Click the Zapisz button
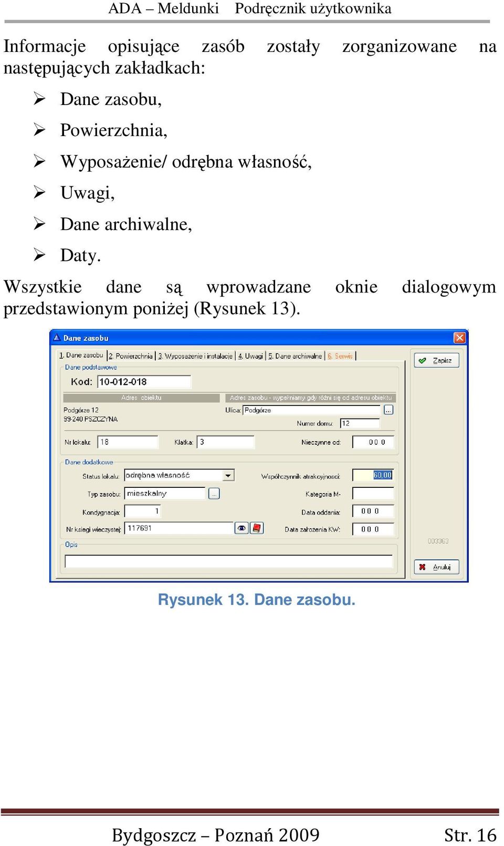This screenshot has height=846, width=504. pyautogui.click(x=437, y=360)
